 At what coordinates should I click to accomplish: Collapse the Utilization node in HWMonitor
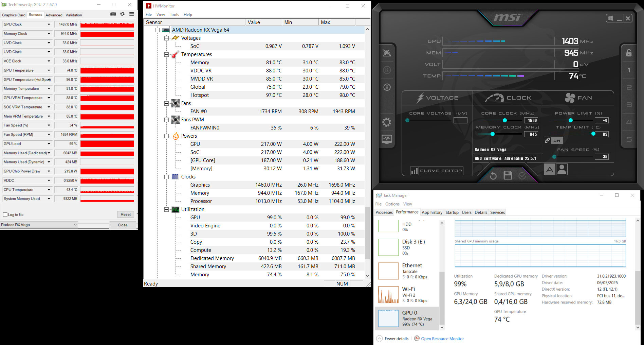(166, 209)
